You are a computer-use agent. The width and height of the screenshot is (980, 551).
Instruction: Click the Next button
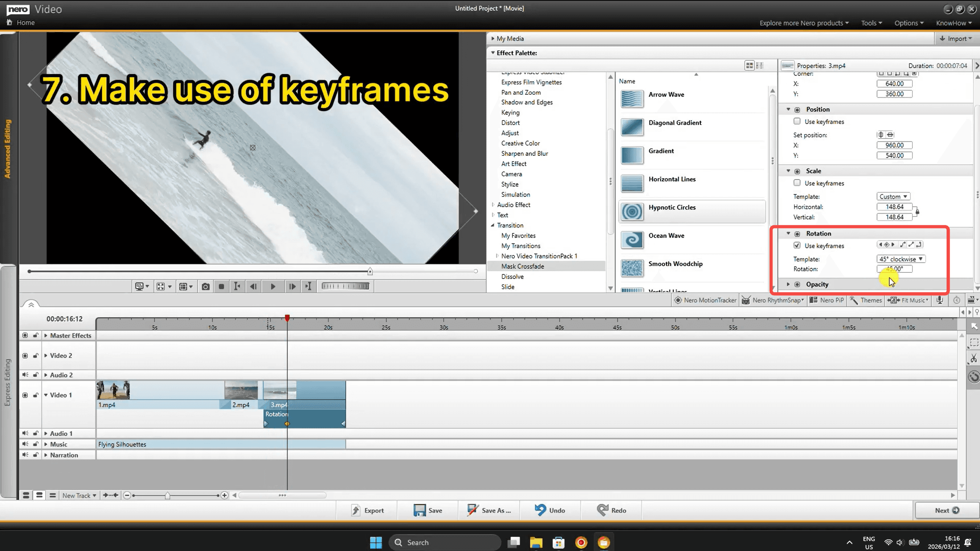pos(946,510)
